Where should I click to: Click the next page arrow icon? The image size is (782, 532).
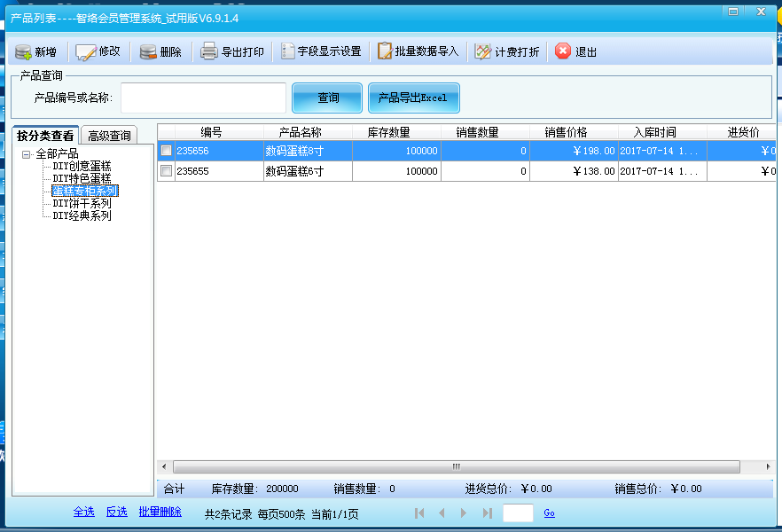pyautogui.click(x=463, y=512)
